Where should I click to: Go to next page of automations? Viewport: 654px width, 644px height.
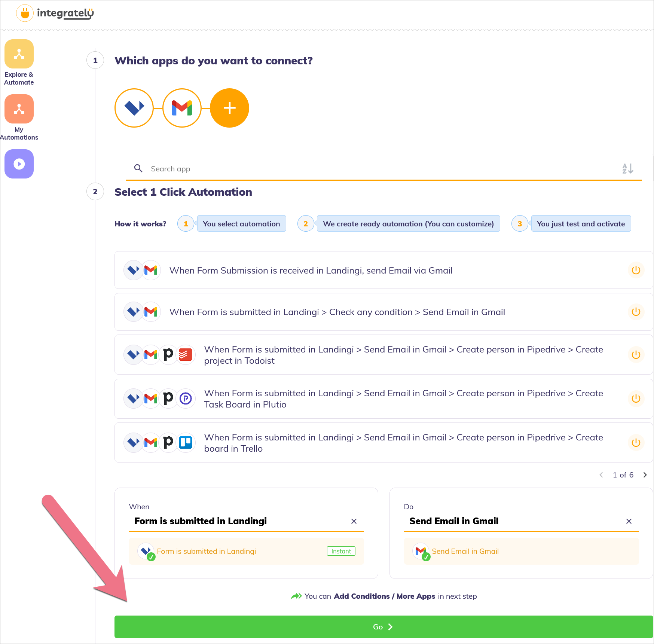645,475
